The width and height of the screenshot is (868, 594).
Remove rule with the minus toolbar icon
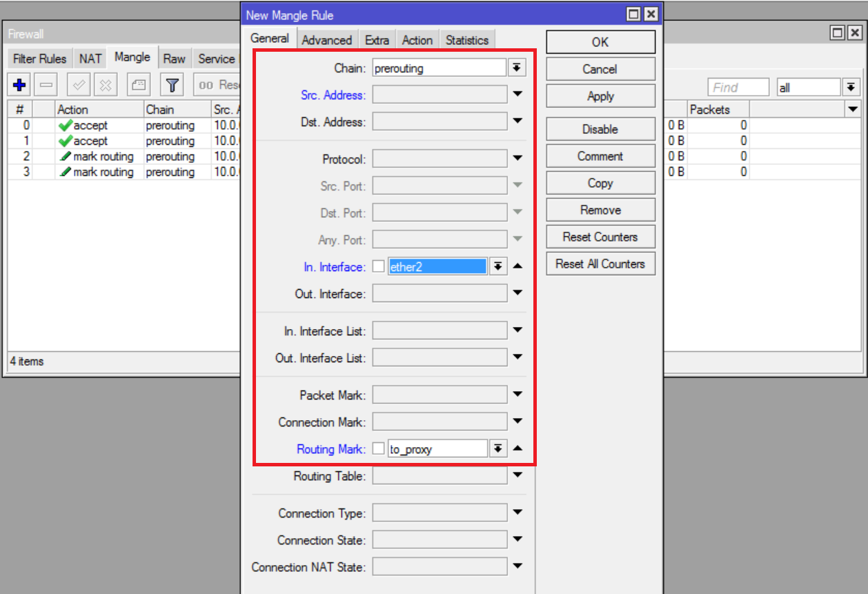(x=46, y=86)
